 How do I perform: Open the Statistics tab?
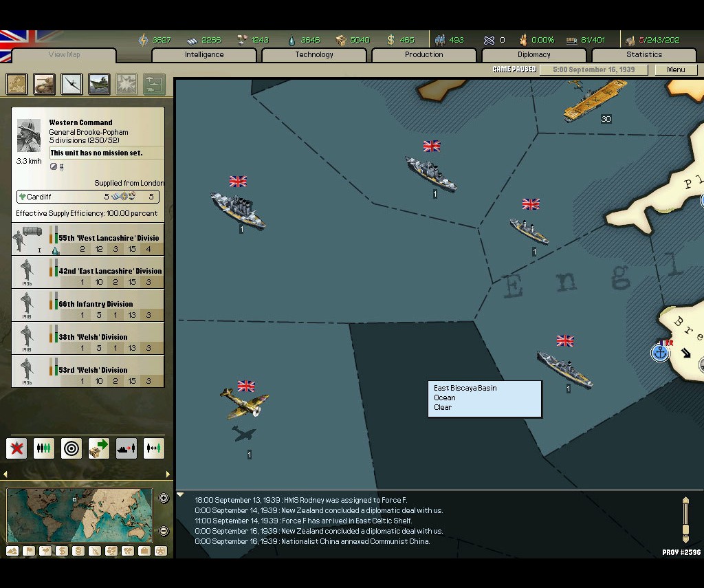(x=644, y=55)
